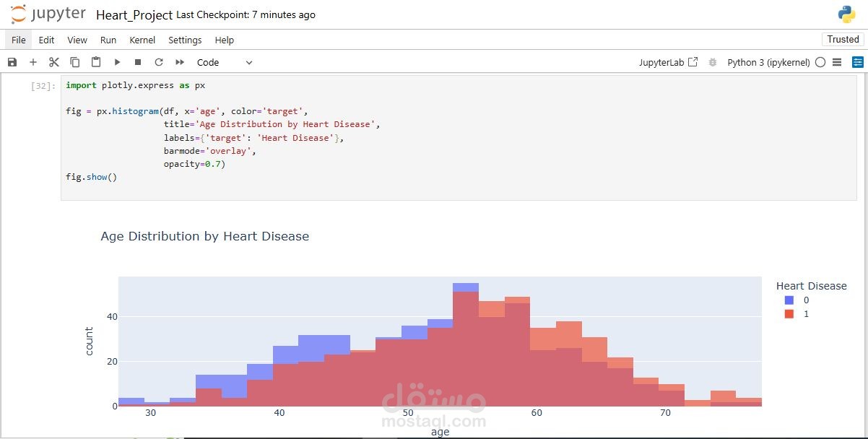The height and width of the screenshot is (439, 868).
Task: Run the current cell with play icon
Action: tap(117, 62)
